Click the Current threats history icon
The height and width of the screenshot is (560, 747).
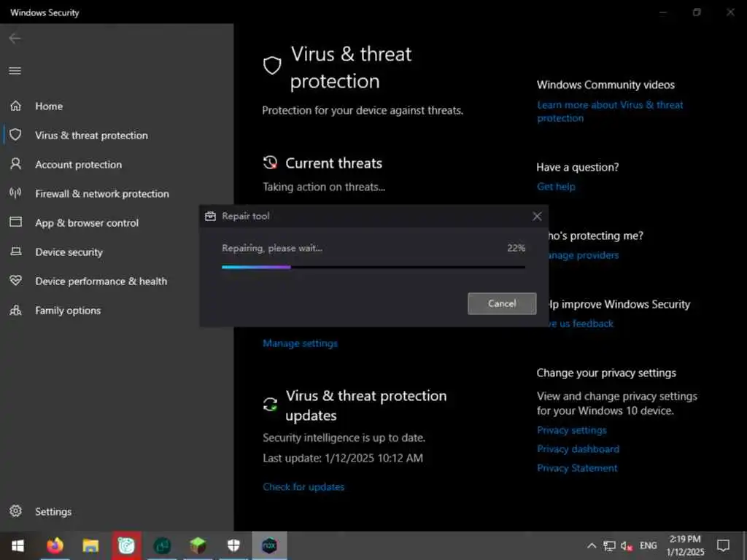(x=270, y=163)
